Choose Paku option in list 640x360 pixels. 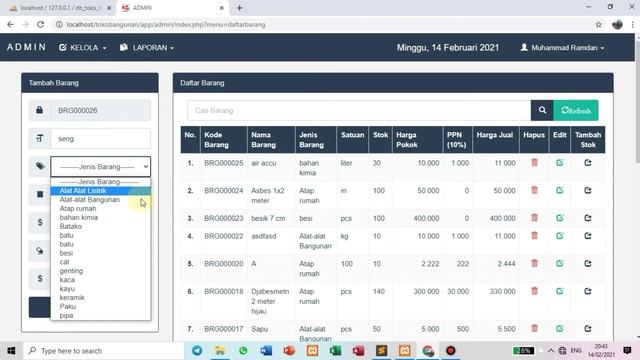point(100,306)
